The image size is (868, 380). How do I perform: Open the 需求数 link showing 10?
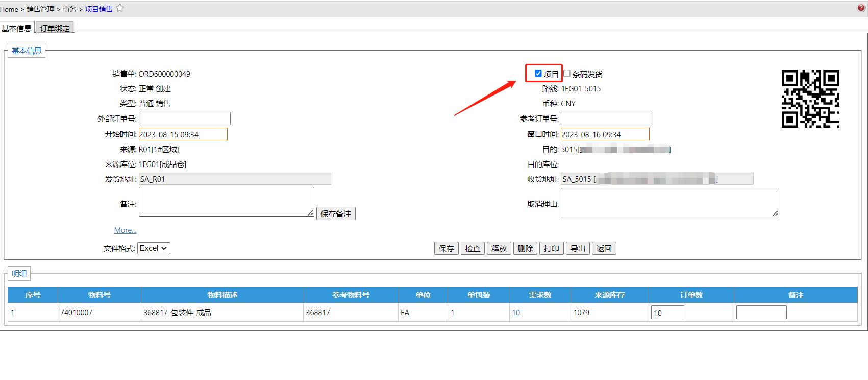click(x=516, y=313)
